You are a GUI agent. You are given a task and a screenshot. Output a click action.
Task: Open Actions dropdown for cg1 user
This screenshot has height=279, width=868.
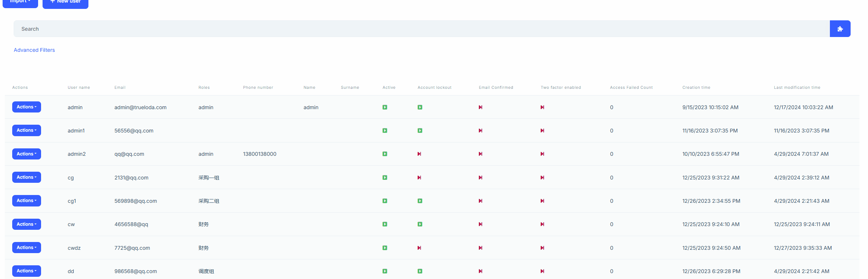[27, 201]
